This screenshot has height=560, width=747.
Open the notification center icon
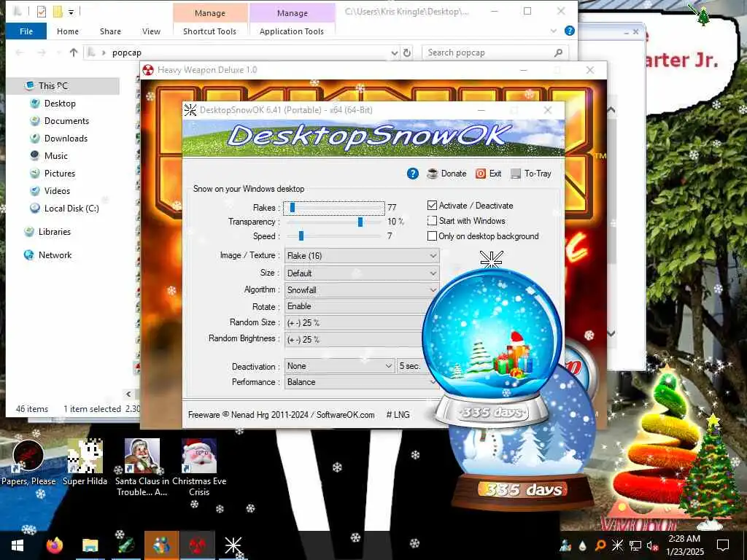(723, 545)
